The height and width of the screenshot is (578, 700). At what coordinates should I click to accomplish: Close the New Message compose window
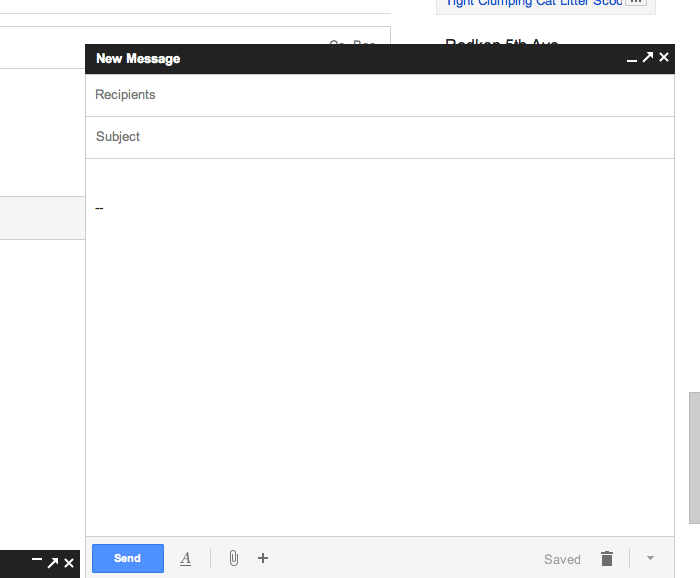(663, 58)
